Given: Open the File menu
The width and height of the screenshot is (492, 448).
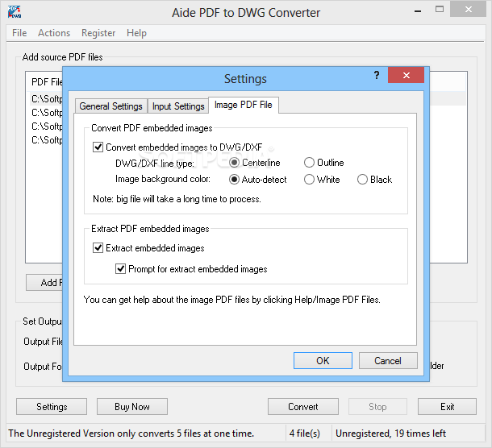Looking at the screenshot, I should tap(19, 33).
